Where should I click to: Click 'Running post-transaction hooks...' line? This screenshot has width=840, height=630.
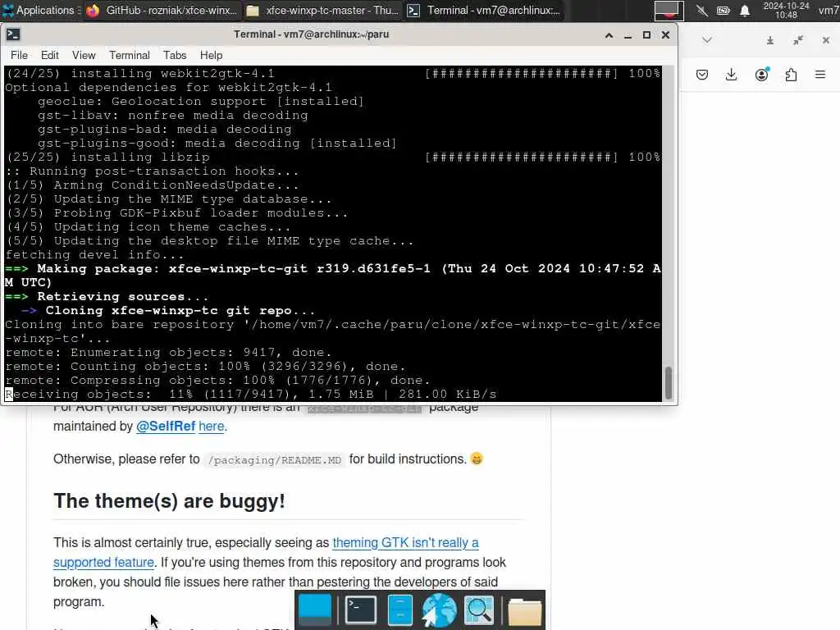[x=152, y=171]
